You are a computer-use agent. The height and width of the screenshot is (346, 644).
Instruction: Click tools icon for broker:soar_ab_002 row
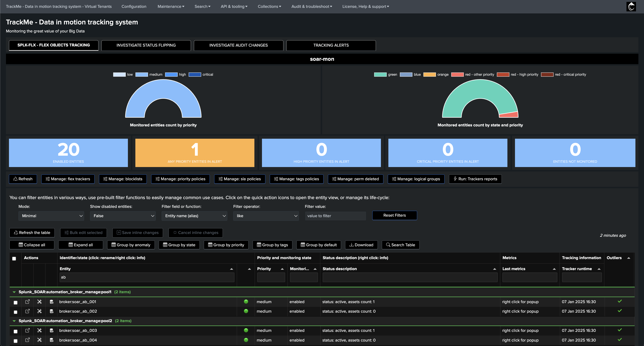click(40, 311)
